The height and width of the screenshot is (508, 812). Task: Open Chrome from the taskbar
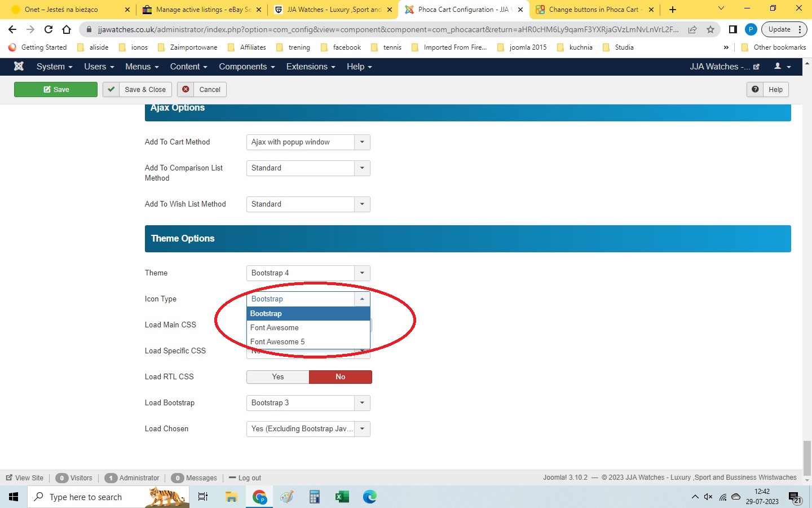pyautogui.click(x=259, y=497)
